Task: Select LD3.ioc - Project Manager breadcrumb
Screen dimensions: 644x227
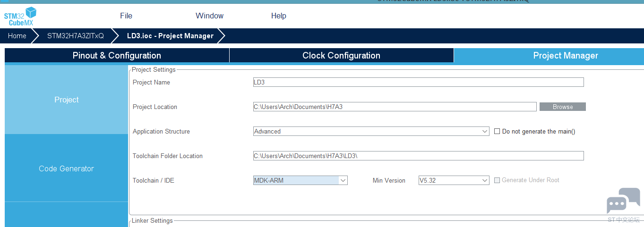Action: click(170, 36)
